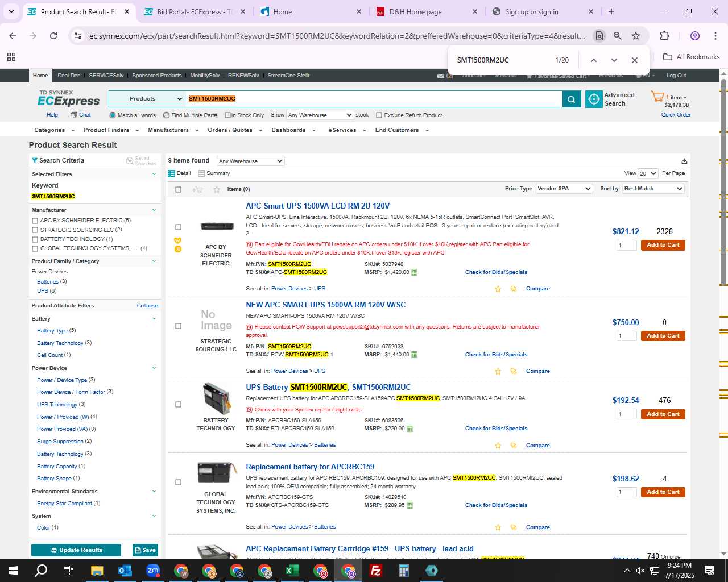Screen dimensions: 728x582
Task: Open Advanced Search target icon
Action: [594, 99]
